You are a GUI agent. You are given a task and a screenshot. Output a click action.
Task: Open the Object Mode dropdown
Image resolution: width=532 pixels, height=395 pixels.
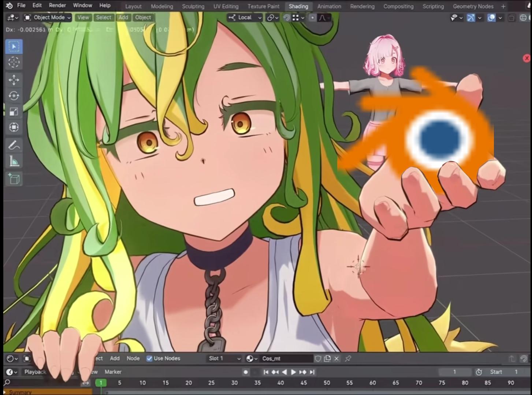[47, 17]
